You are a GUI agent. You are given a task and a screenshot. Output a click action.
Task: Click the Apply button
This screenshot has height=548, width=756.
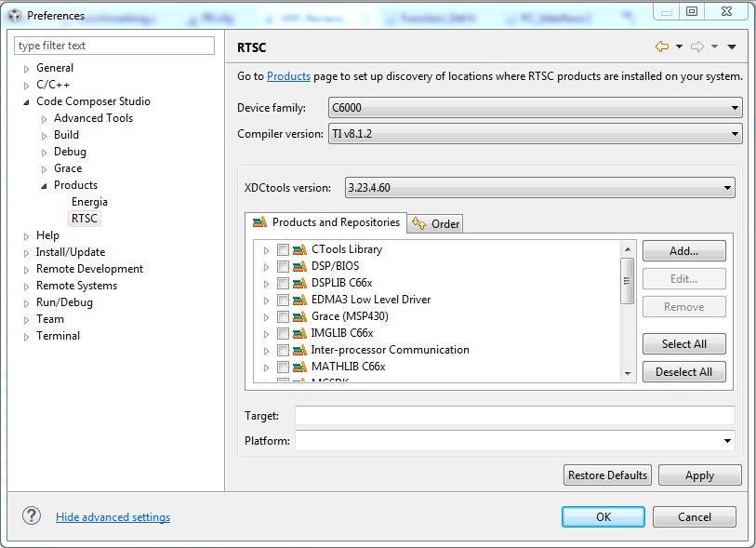tap(699, 475)
